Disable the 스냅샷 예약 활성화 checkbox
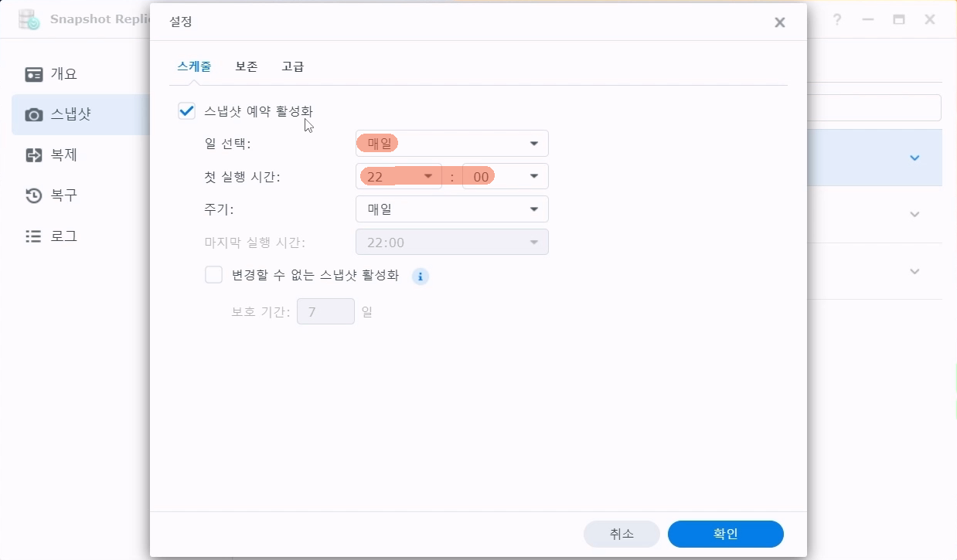Viewport: 957px width, 560px height. point(186,111)
